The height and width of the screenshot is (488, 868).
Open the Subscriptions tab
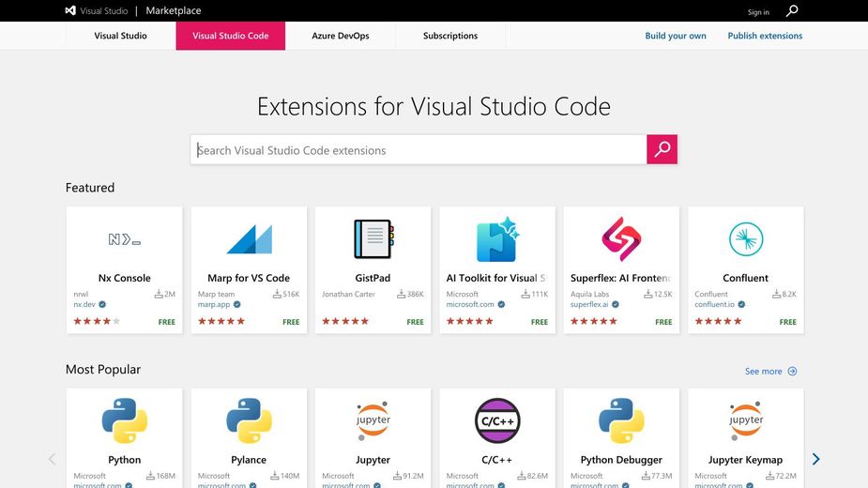(x=450, y=36)
